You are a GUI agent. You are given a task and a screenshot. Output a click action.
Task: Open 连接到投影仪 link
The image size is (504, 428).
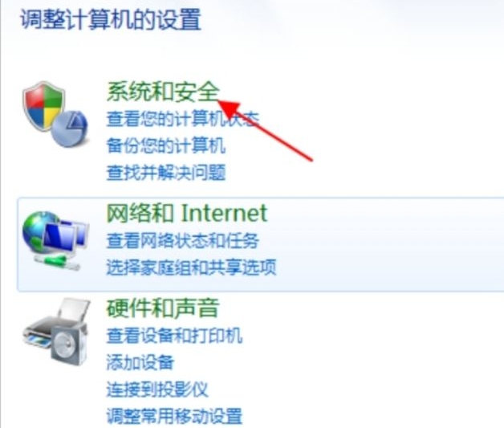(157, 389)
